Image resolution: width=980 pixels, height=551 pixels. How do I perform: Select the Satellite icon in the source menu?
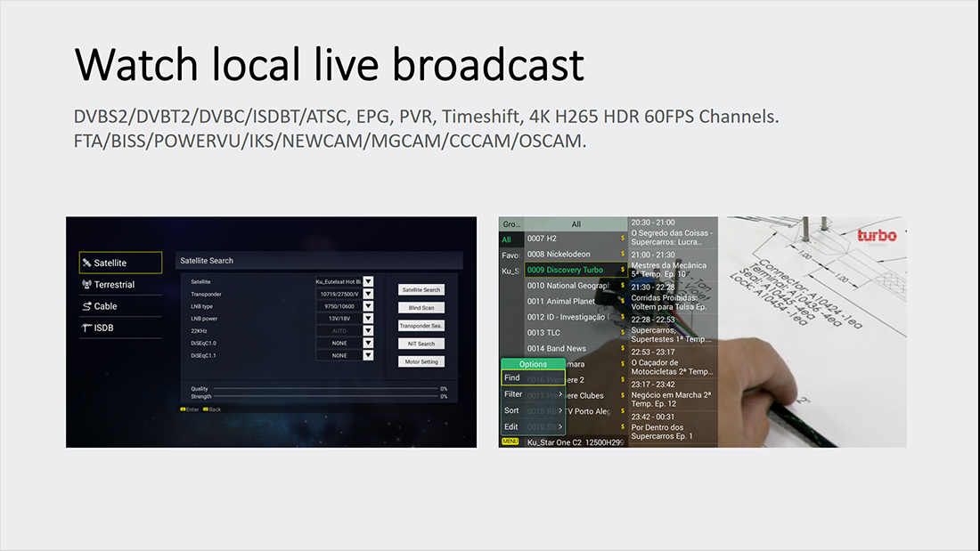(87, 263)
